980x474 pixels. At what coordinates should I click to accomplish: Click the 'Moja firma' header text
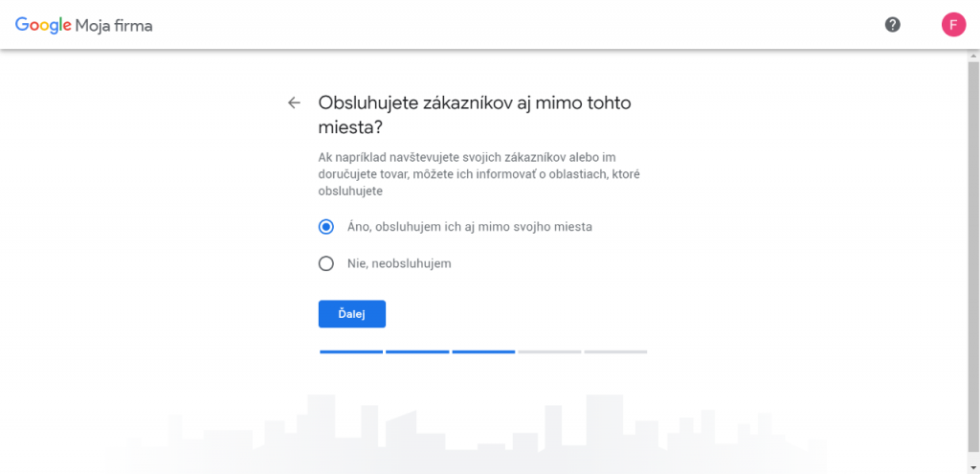point(114,26)
